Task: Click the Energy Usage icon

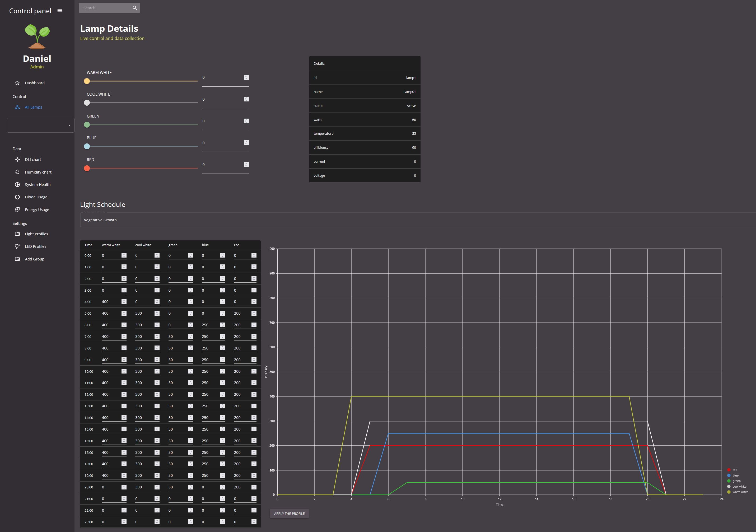Action: (17, 209)
